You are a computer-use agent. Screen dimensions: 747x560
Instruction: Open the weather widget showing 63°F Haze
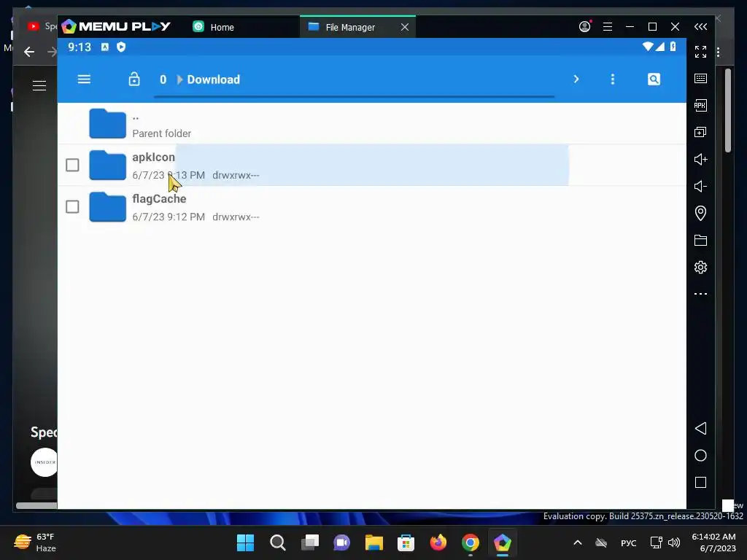(35, 542)
